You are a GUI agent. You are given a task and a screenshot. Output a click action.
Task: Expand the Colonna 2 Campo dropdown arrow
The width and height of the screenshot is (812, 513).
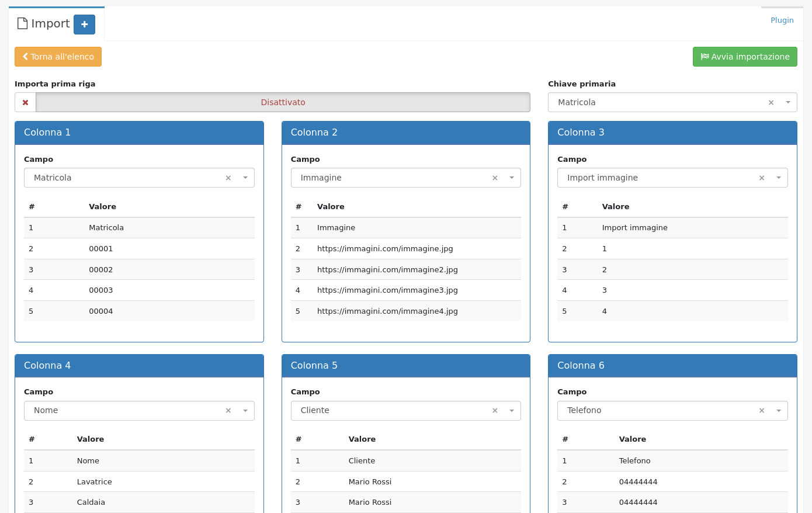click(x=512, y=178)
